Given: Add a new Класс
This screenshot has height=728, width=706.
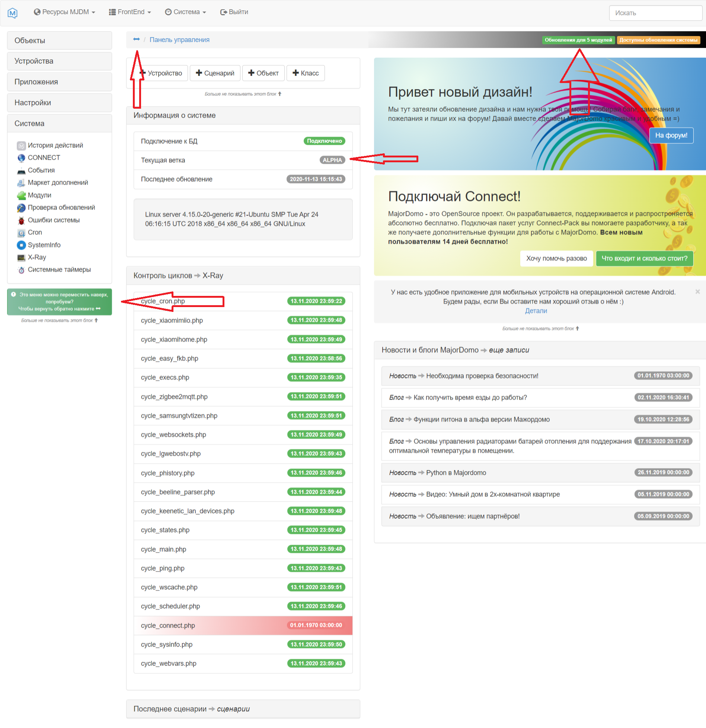Looking at the screenshot, I should tap(306, 73).
